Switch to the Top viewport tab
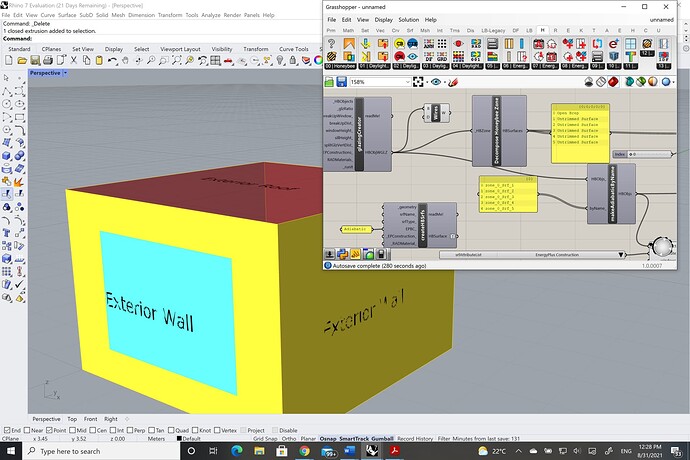The width and height of the screenshot is (690, 460). pyautogui.click(x=72, y=419)
